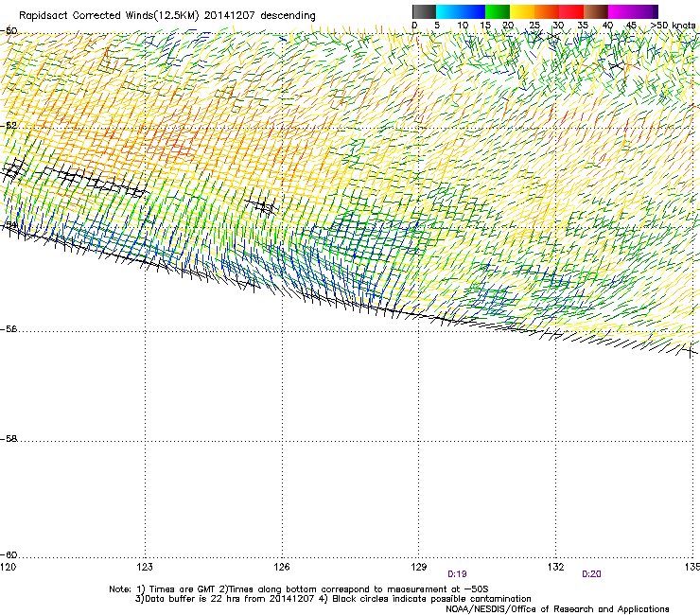Click the longitude label '132'

point(555,567)
